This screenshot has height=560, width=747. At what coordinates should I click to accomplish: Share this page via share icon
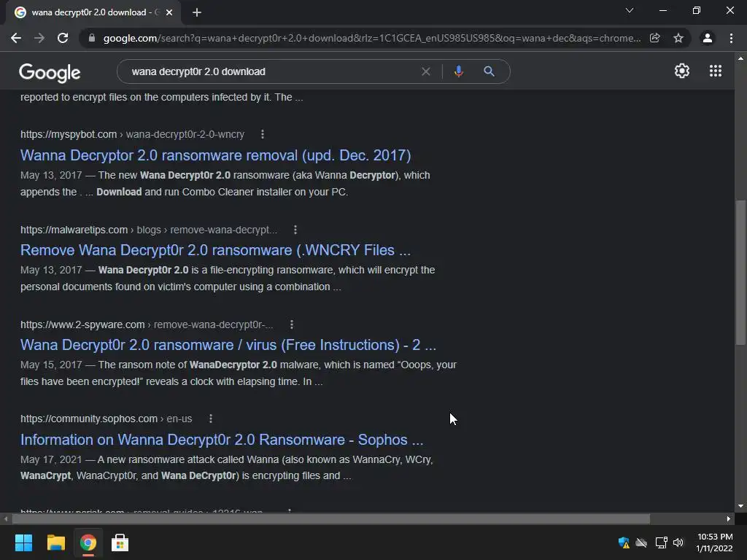pyautogui.click(x=655, y=38)
